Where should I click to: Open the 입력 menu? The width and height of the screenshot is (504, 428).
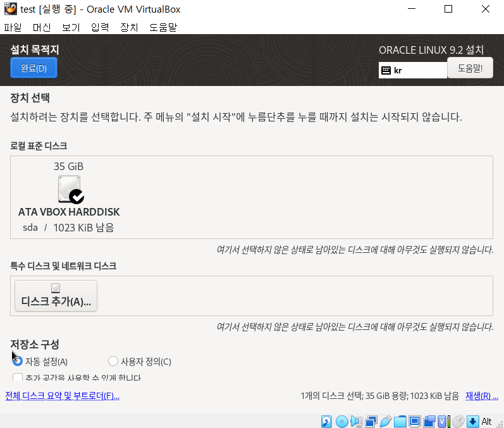point(100,27)
